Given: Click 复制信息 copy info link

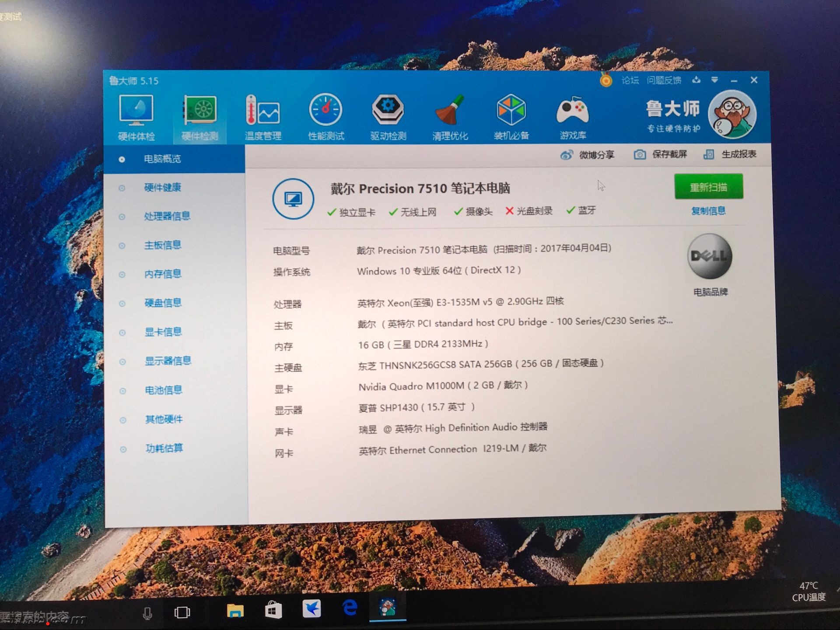Looking at the screenshot, I should tap(708, 211).
